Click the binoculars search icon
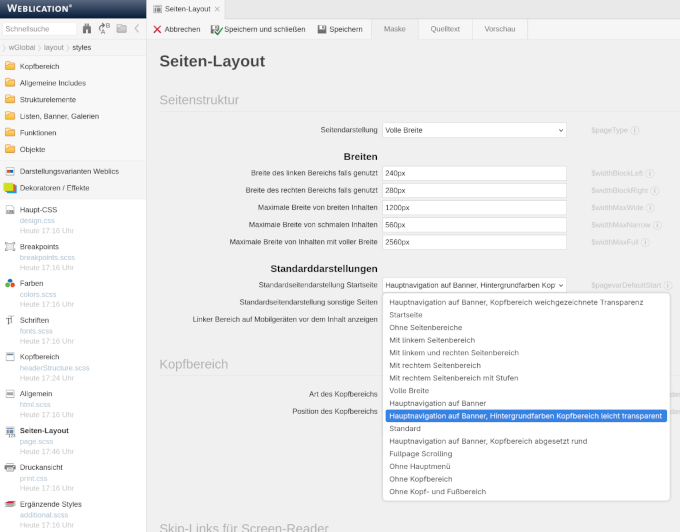Image resolution: width=680 pixels, height=532 pixels. pyautogui.click(x=87, y=29)
